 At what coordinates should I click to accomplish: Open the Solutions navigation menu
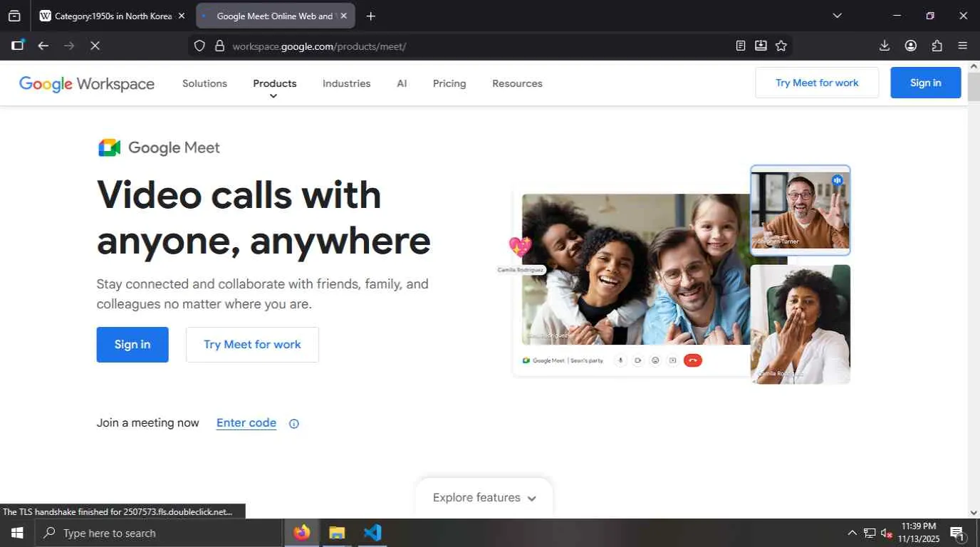point(204,83)
